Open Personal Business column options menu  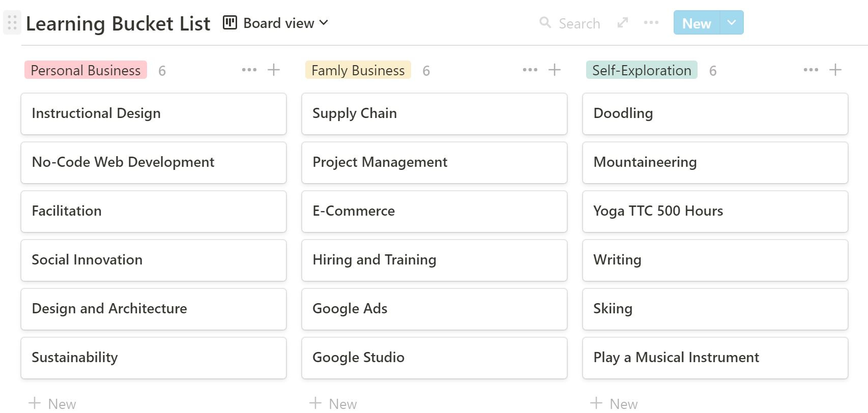249,70
